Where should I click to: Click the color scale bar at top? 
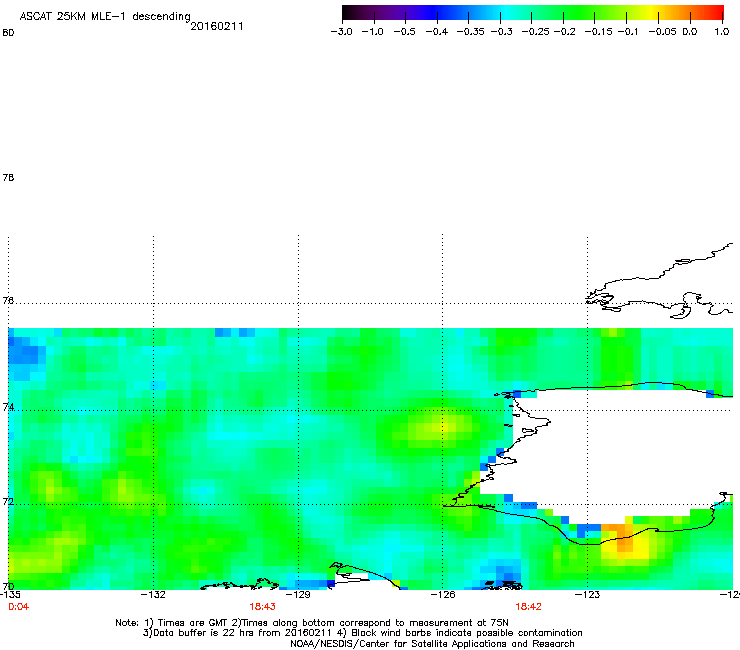(533, 13)
